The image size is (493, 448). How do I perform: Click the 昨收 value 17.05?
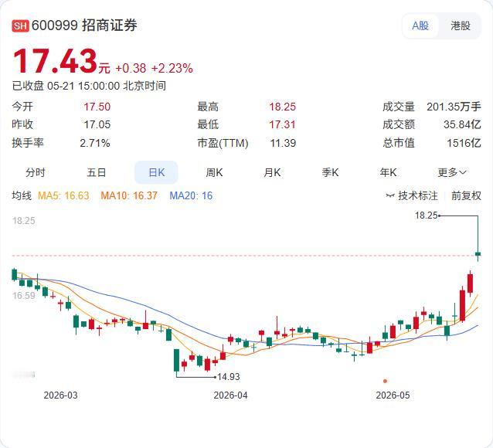point(97,124)
